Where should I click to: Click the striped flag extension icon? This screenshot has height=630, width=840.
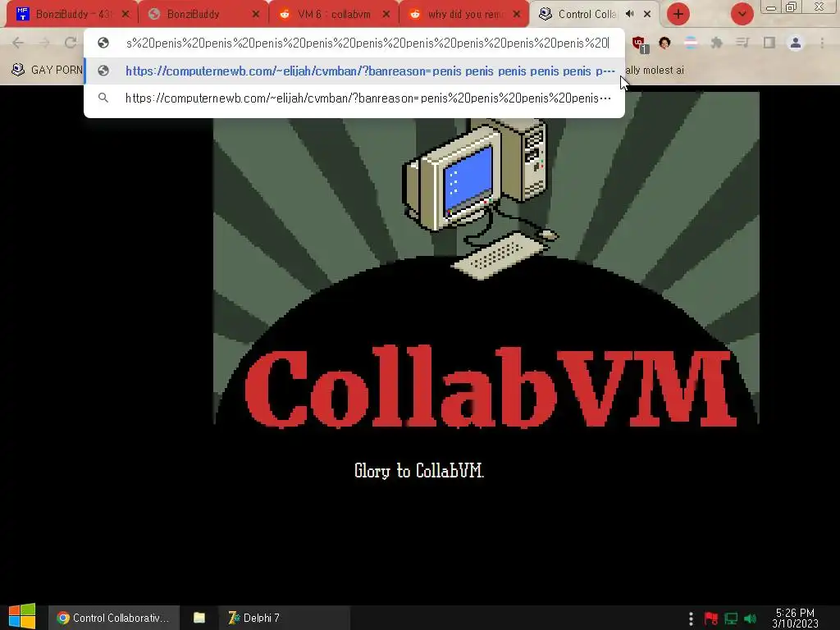[x=691, y=43]
